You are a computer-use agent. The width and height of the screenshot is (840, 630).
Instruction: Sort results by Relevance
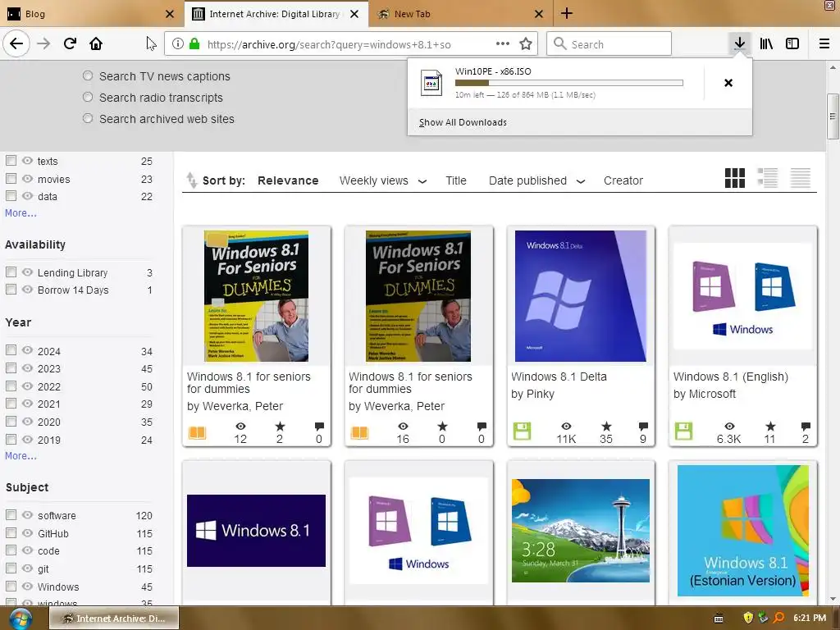coord(288,180)
